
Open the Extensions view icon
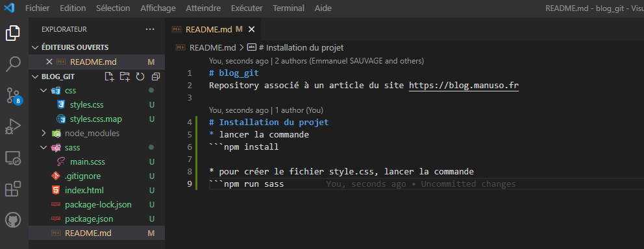click(13, 189)
